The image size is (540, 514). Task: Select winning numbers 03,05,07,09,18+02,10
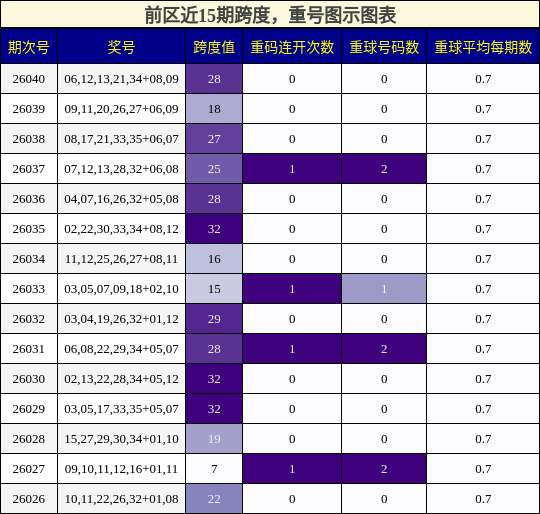[122, 289]
